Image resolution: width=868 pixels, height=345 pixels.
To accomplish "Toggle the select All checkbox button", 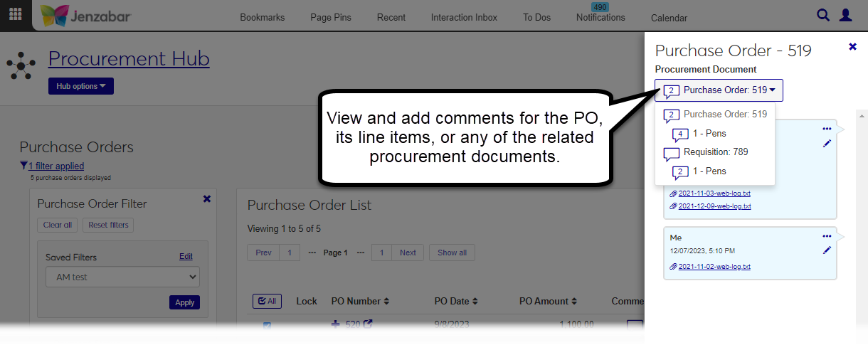I will [267, 301].
